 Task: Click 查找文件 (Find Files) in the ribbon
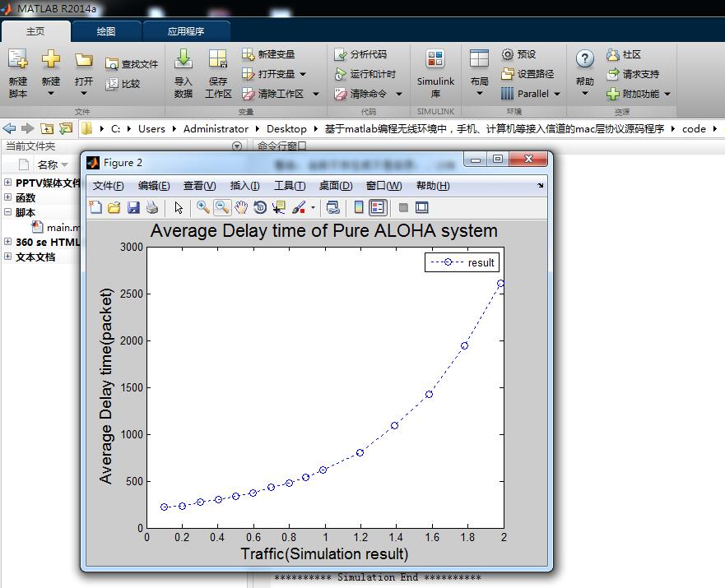point(132,64)
